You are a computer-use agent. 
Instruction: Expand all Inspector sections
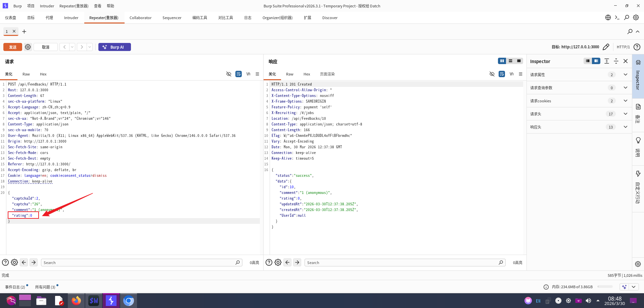(607, 61)
